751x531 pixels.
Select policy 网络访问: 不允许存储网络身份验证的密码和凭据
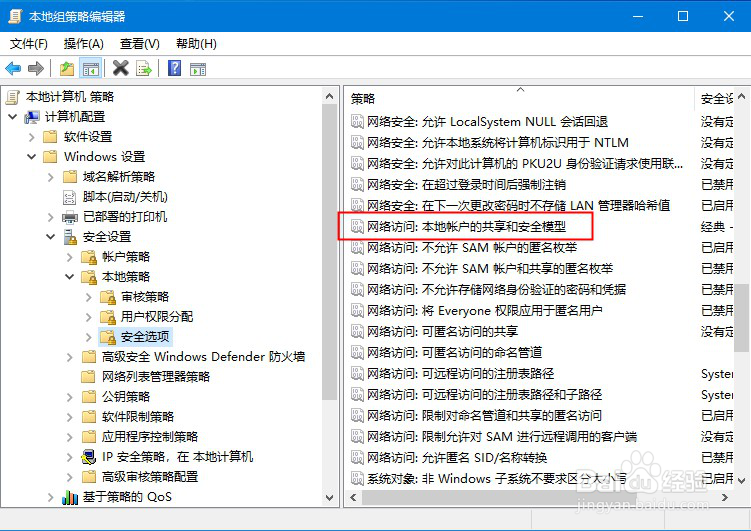pyautogui.click(x=497, y=290)
